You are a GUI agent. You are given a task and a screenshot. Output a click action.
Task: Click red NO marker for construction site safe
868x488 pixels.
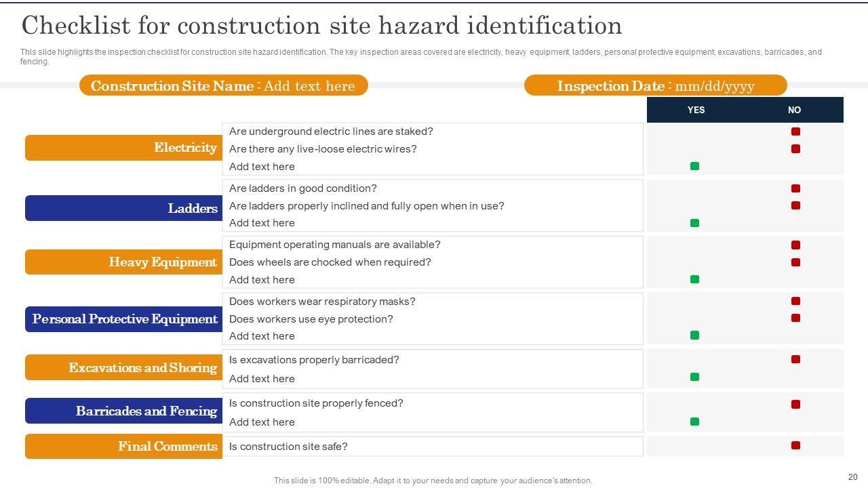[x=795, y=445]
